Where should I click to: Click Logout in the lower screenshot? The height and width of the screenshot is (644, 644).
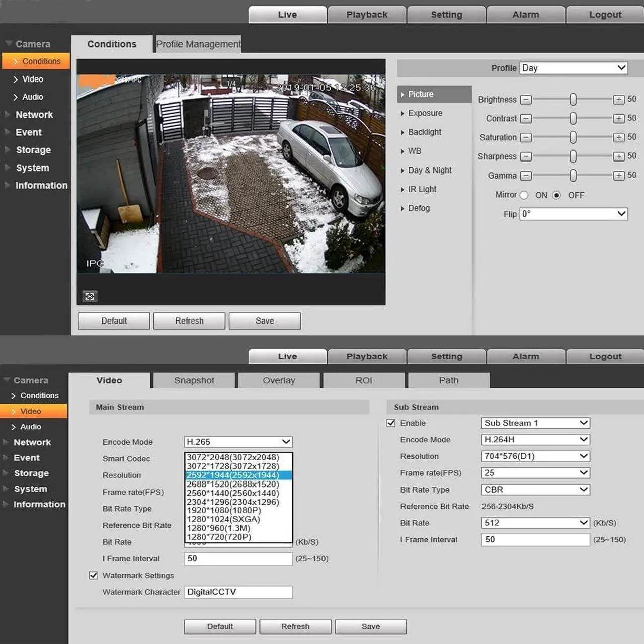tap(605, 356)
